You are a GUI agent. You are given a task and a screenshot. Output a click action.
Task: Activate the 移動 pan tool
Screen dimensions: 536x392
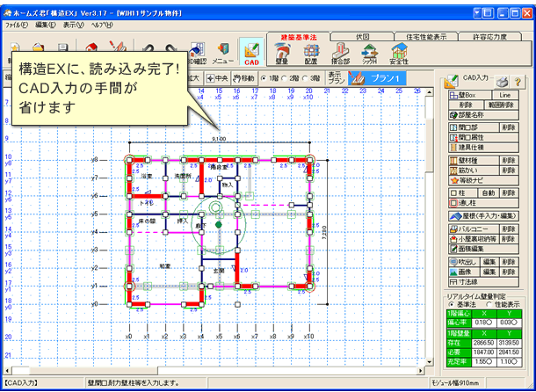coord(243,78)
